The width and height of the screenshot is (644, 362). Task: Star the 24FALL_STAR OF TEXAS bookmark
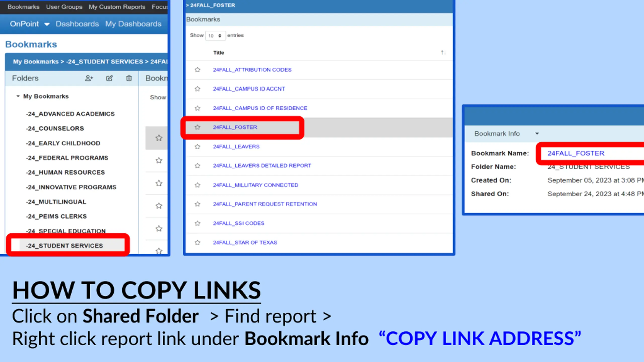click(x=198, y=243)
